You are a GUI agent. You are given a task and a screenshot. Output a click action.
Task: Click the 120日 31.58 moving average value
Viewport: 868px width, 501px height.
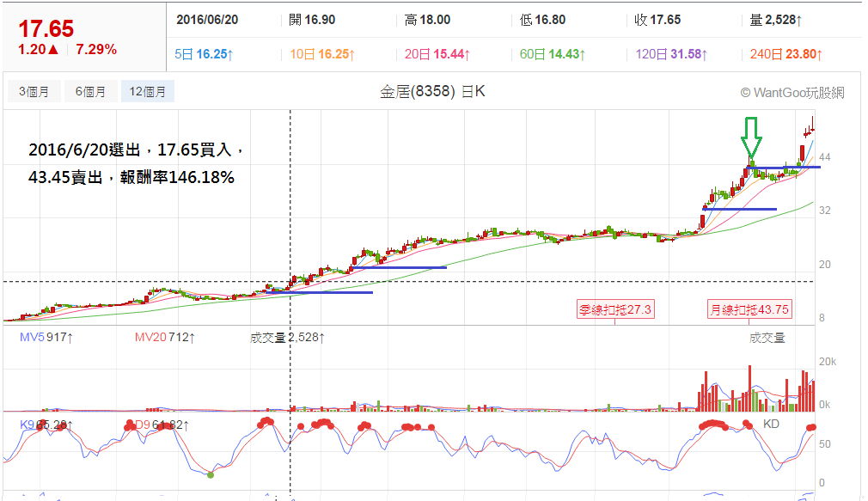pyautogui.click(x=671, y=54)
